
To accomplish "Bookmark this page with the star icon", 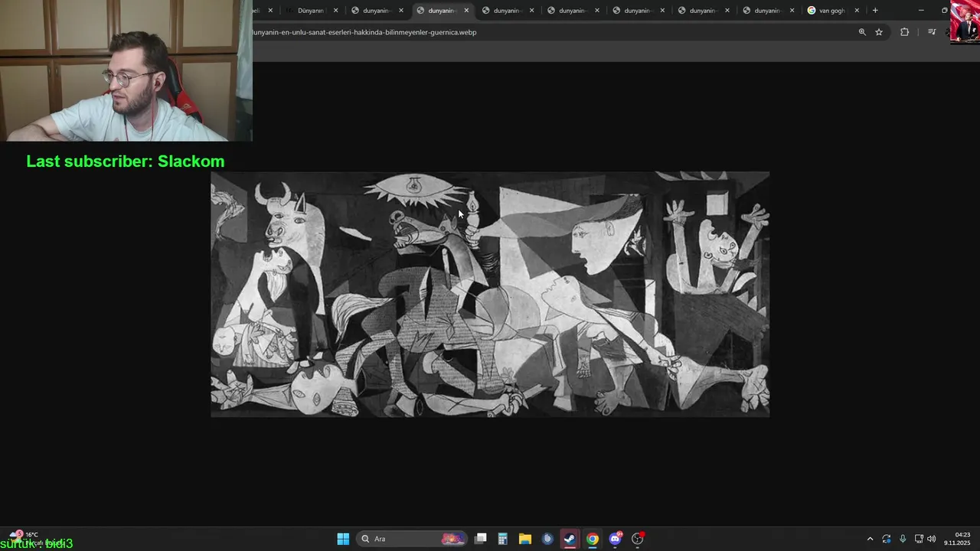I will coord(879,32).
